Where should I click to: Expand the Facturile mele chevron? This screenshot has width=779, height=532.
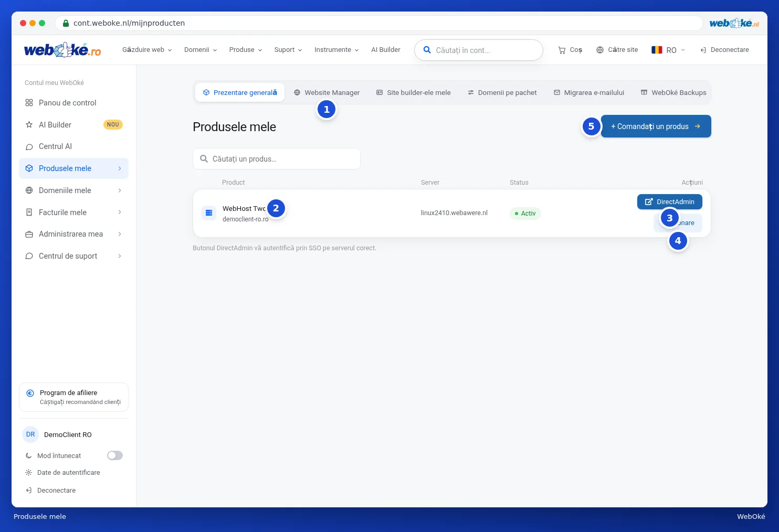[120, 212]
